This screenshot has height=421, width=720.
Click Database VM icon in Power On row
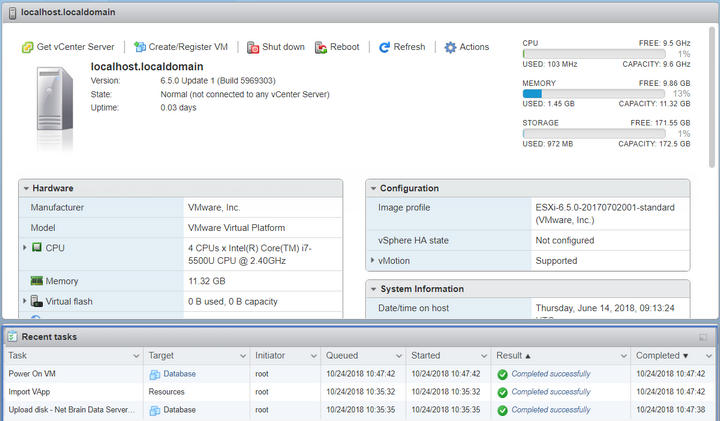pyautogui.click(x=155, y=375)
